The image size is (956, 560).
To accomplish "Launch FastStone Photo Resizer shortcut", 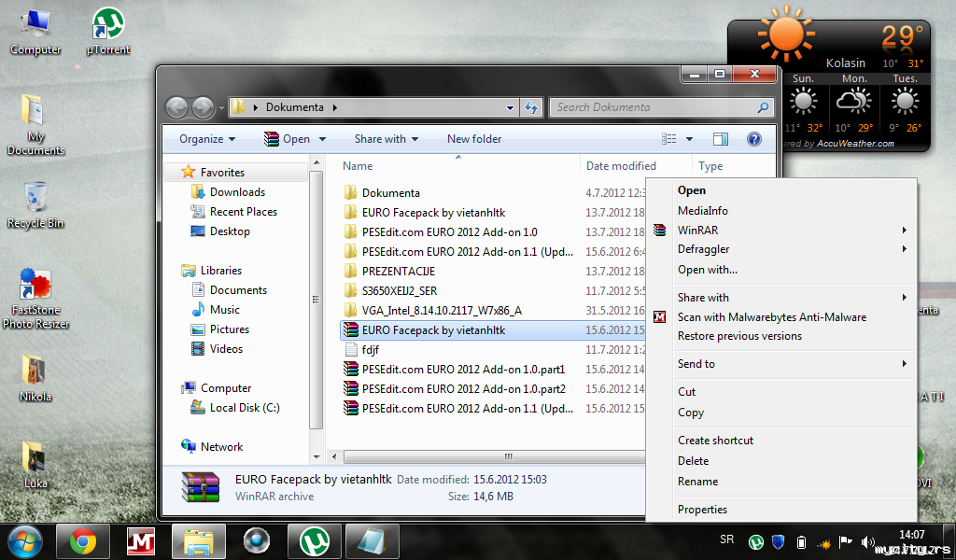I will click(x=35, y=299).
